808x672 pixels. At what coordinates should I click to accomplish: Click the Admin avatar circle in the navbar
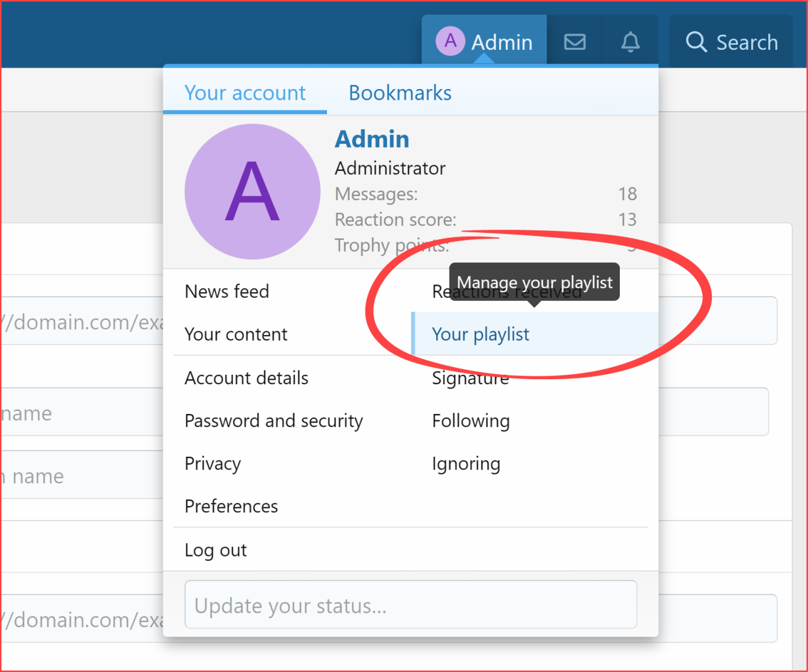pos(450,41)
